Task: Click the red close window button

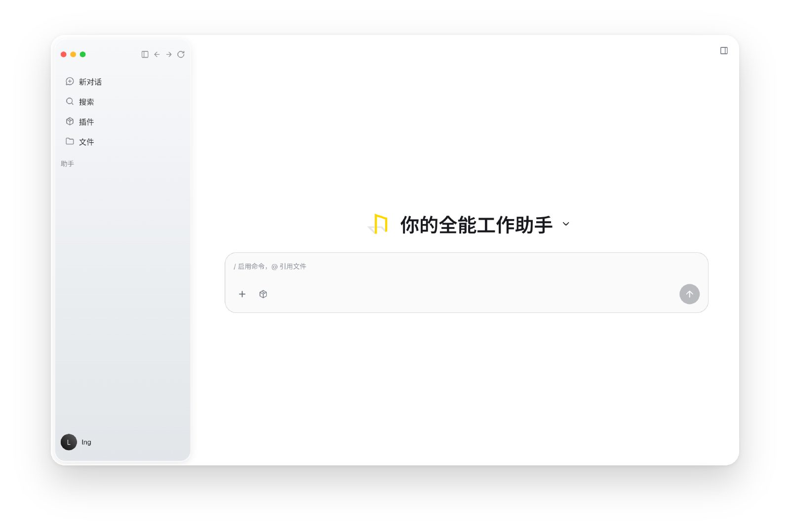Action: 64,54
